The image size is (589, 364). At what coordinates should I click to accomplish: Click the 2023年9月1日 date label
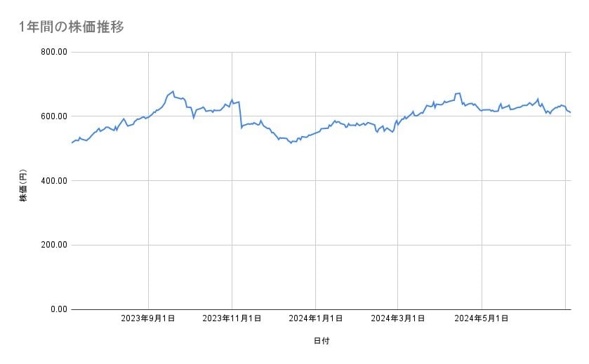tap(148, 318)
